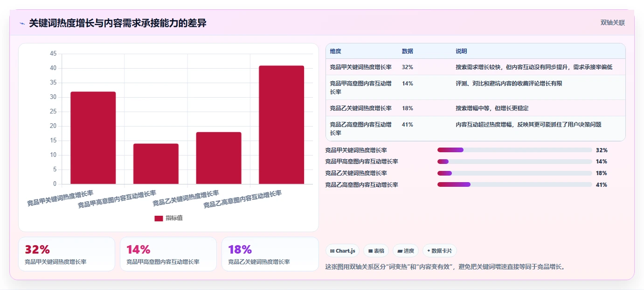The height and width of the screenshot is (290, 644).
Task: Toggle the 指标值 legend swatch
Action: pyautogui.click(x=159, y=218)
